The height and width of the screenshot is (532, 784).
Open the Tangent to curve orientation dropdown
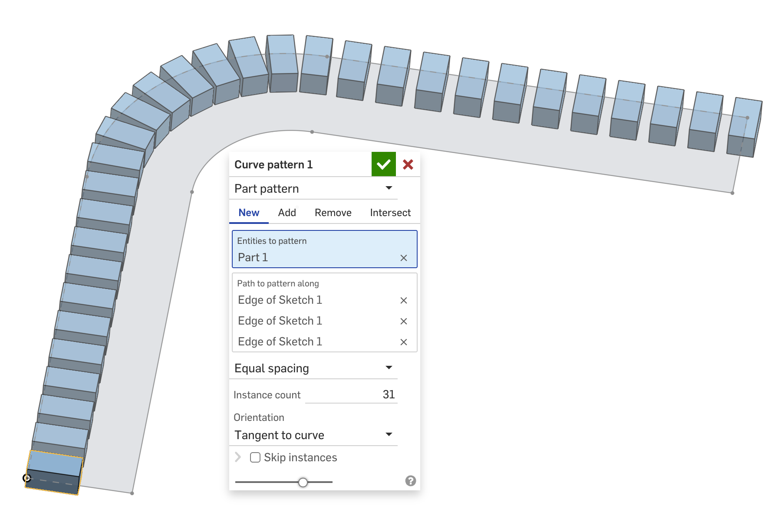click(x=313, y=435)
